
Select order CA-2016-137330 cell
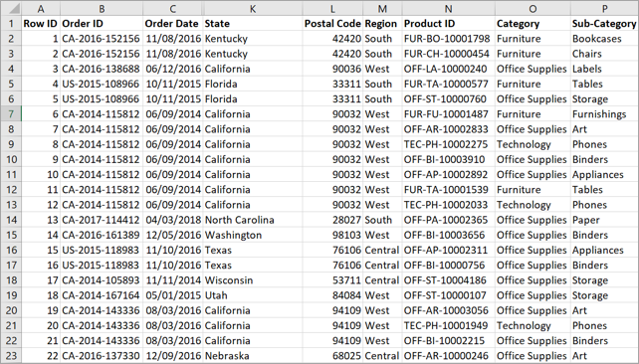[102, 355]
